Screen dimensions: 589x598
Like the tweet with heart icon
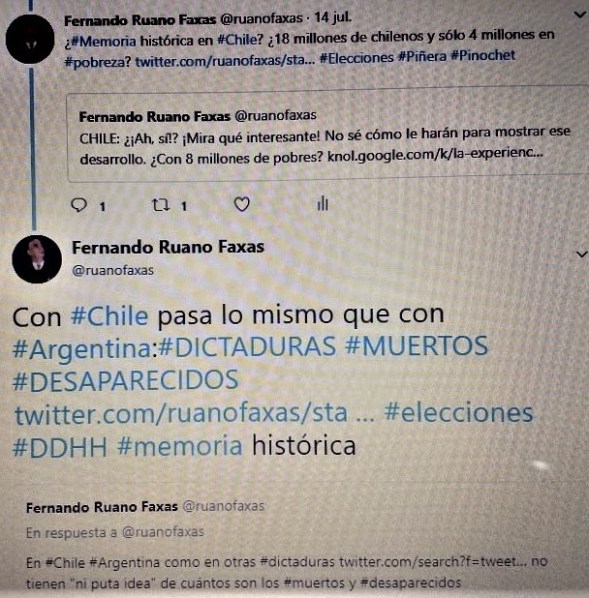pos(241,204)
